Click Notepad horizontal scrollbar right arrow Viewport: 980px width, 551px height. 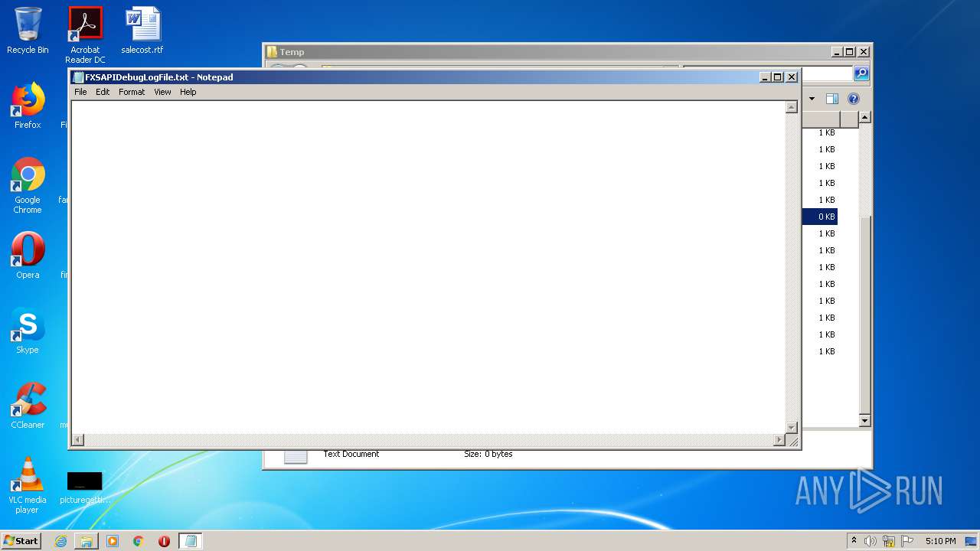click(x=779, y=440)
